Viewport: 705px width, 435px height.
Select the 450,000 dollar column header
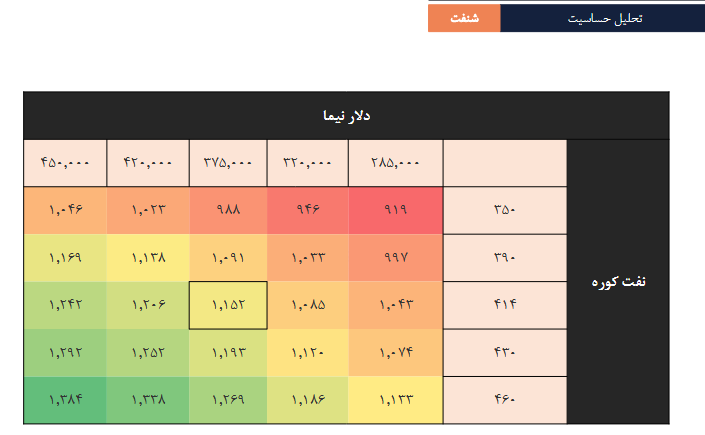pos(65,163)
